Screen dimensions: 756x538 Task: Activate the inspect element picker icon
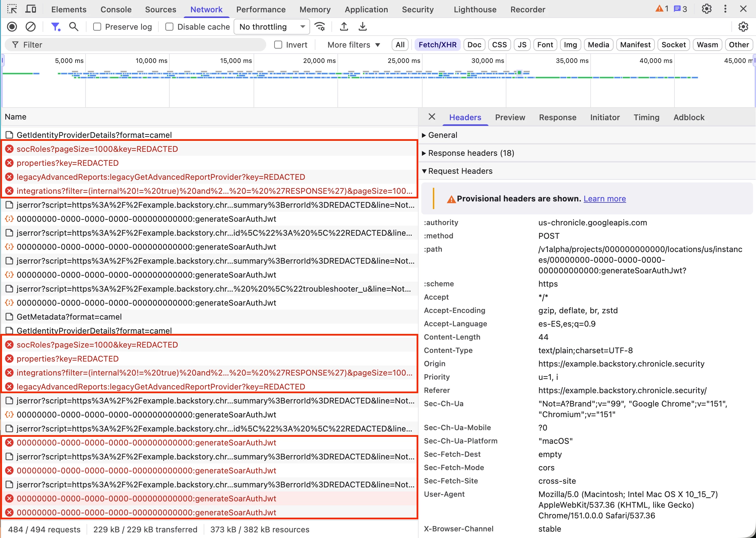coord(12,9)
